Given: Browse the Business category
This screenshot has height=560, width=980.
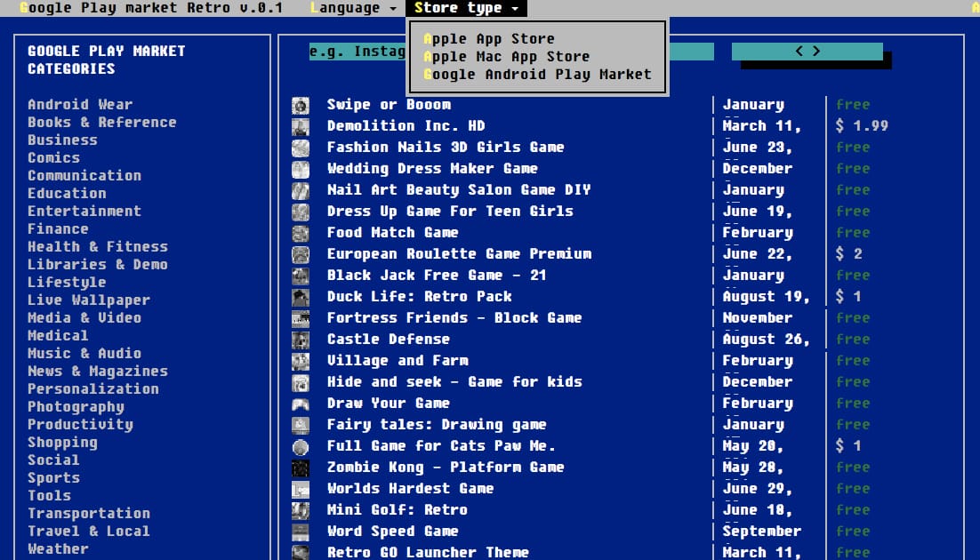Looking at the screenshot, I should coord(62,140).
